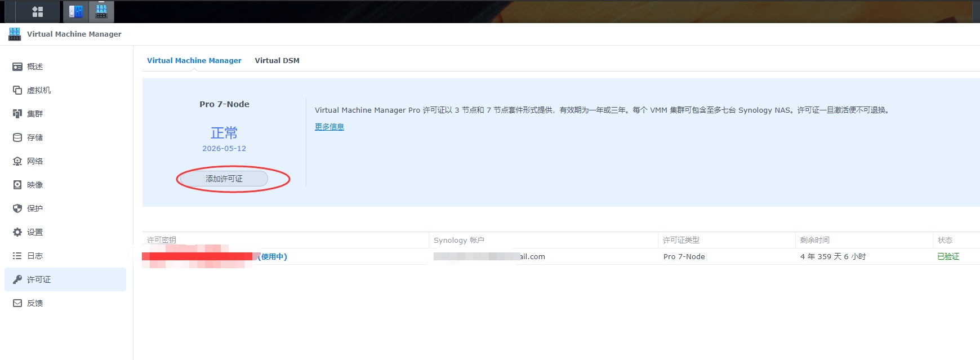
Task: Show the 日志 log list icon
Action: point(17,256)
